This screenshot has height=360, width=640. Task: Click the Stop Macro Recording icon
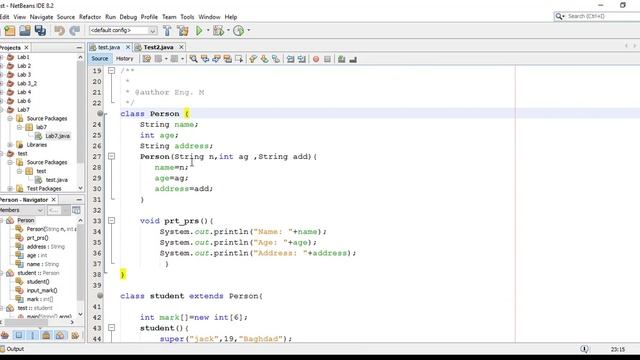coord(327,59)
